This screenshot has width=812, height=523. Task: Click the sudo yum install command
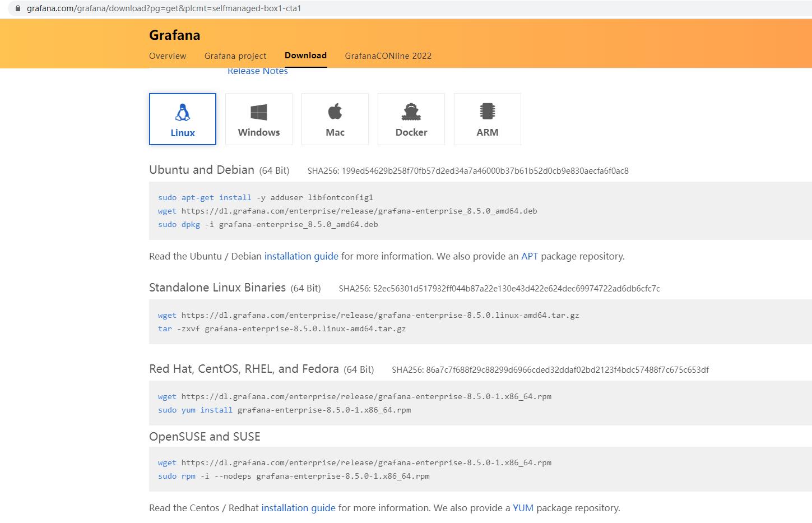285,410
